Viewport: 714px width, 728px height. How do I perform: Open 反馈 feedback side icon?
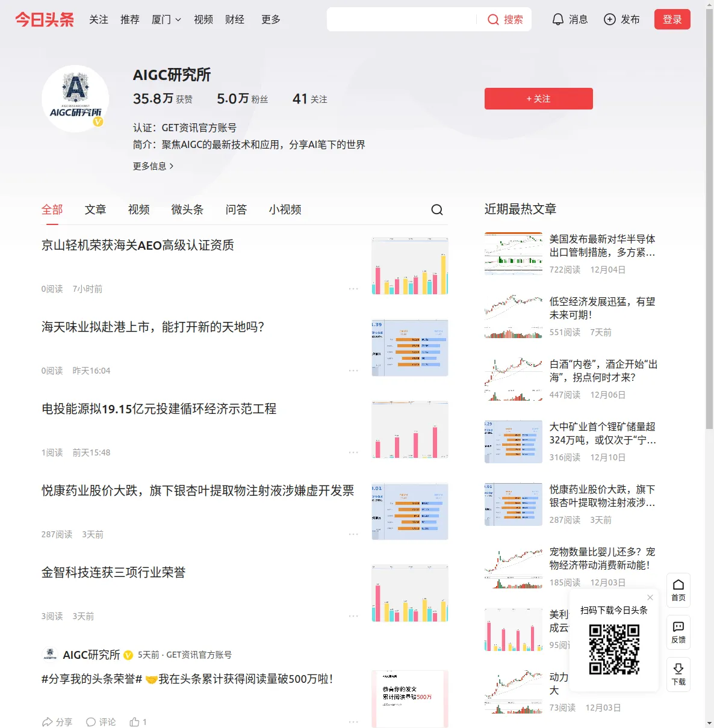[x=678, y=632]
